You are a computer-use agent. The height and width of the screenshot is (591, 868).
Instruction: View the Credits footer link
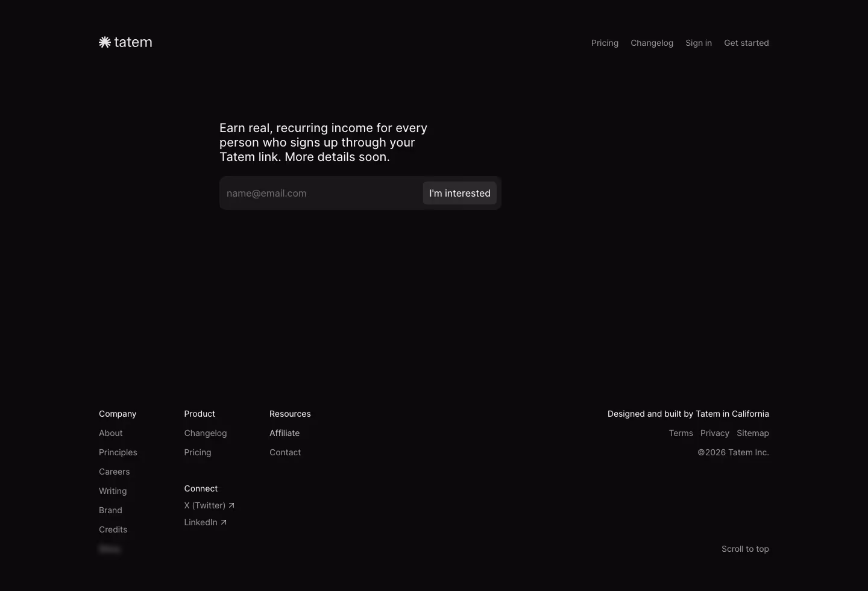coord(113,529)
